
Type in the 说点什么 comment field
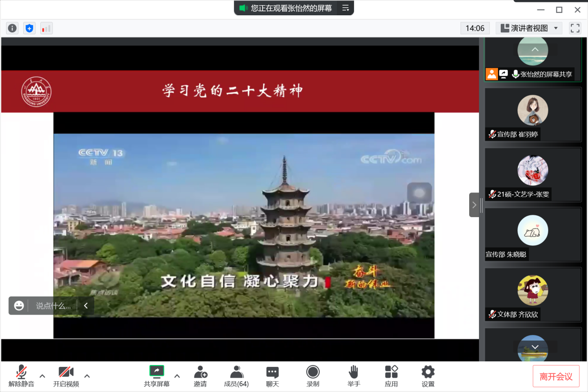pos(53,306)
